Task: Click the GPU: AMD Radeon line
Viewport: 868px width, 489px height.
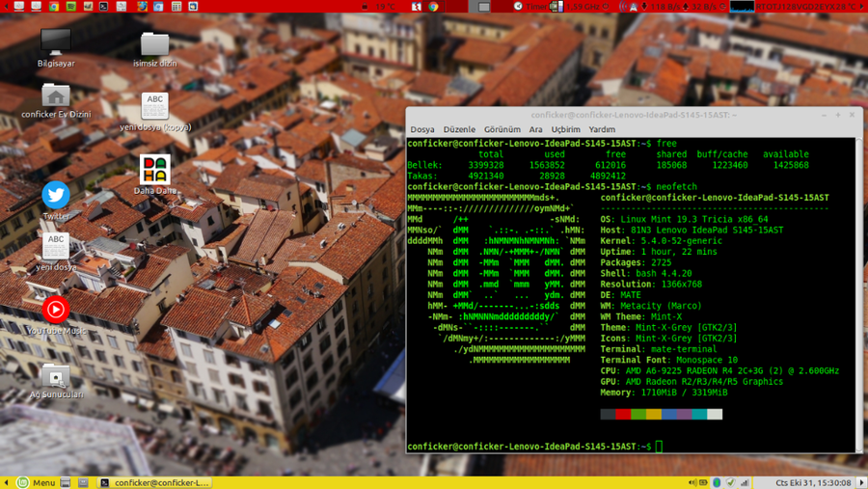Action: click(x=692, y=382)
